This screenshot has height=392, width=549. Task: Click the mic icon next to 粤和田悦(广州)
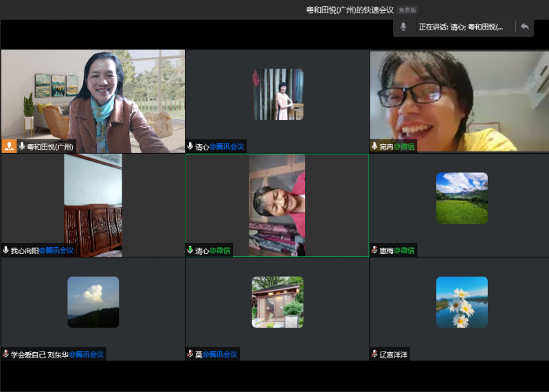click(x=22, y=146)
